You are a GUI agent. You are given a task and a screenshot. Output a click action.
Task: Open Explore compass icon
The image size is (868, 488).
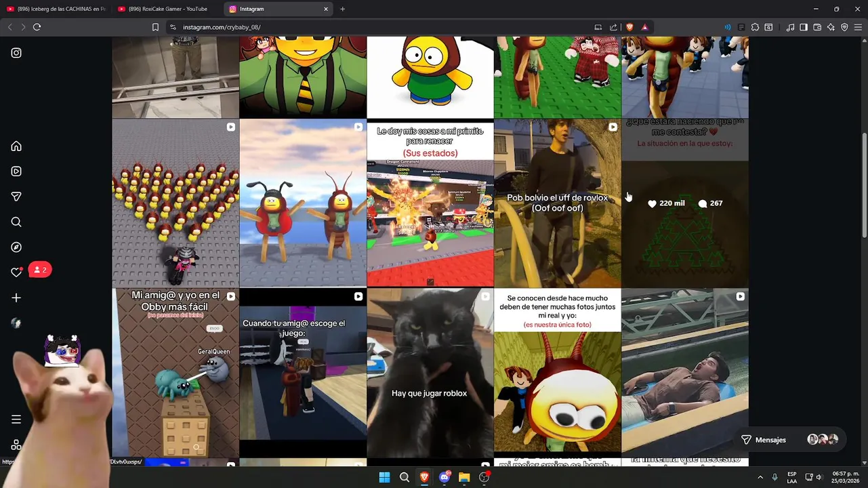[16, 247]
